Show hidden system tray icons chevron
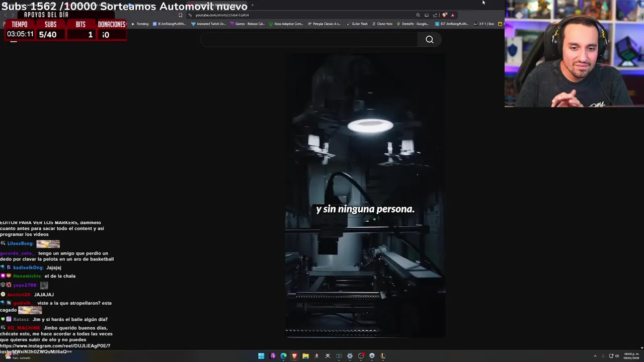Image resolution: width=644 pixels, height=362 pixels. [595, 356]
